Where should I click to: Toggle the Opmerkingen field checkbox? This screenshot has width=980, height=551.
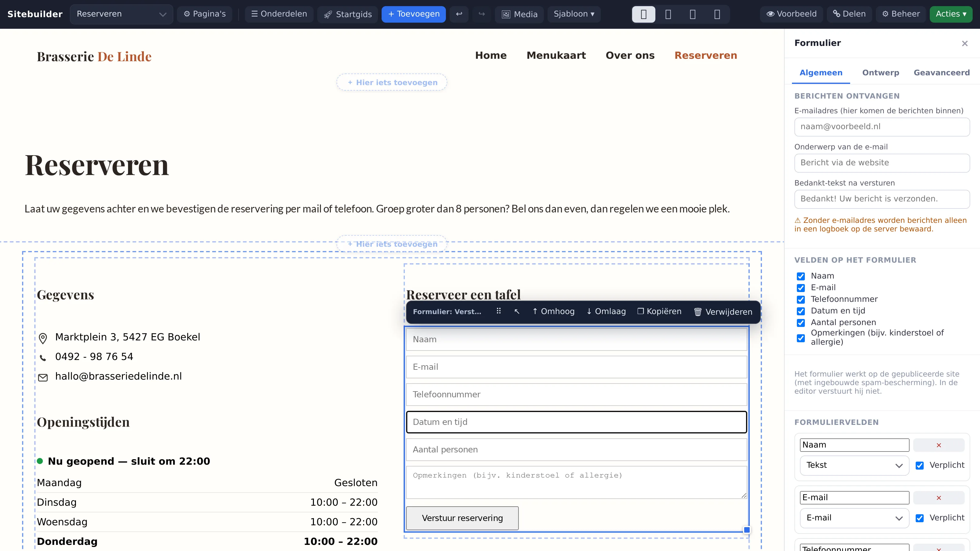tap(801, 338)
